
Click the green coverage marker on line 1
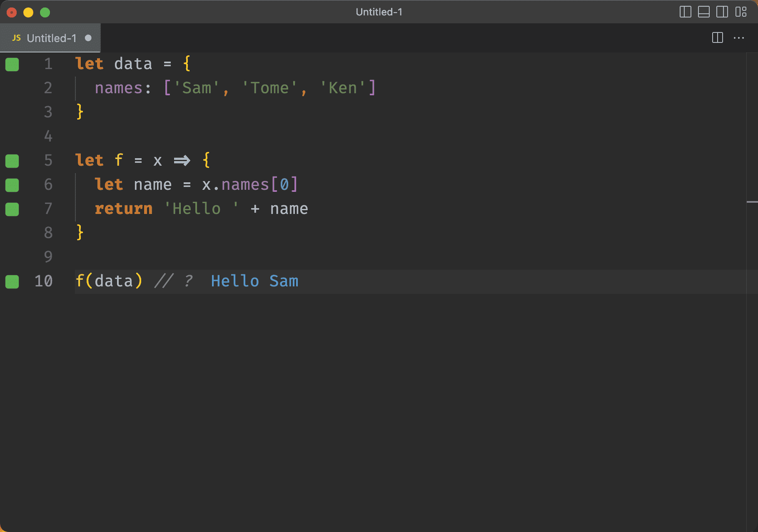click(12, 65)
